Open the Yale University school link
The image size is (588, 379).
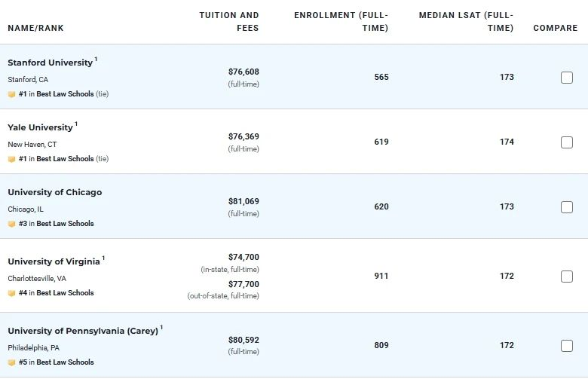tap(40, 127)
